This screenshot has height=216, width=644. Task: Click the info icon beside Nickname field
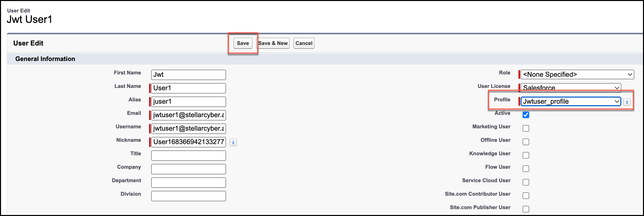coord(233,142)
